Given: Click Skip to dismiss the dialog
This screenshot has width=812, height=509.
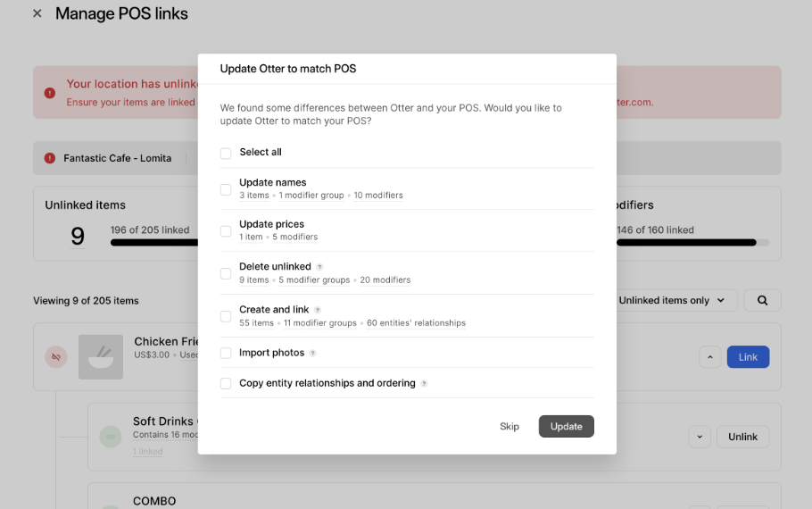Looking at the screenshot, I should pyautogui.click(x=510, y=427).
